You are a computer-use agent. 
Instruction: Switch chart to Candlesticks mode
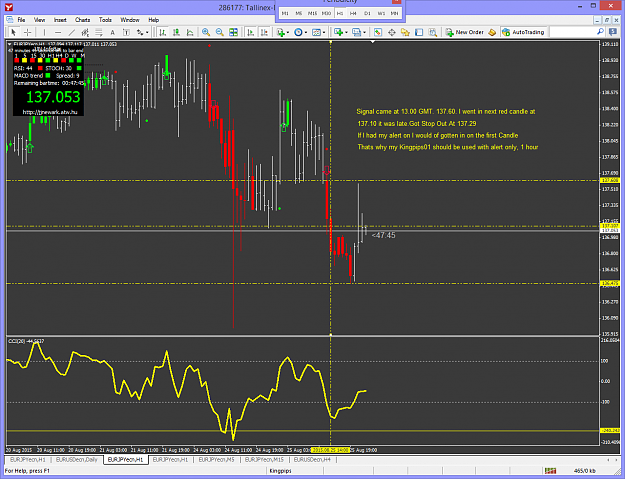point(176,32)
